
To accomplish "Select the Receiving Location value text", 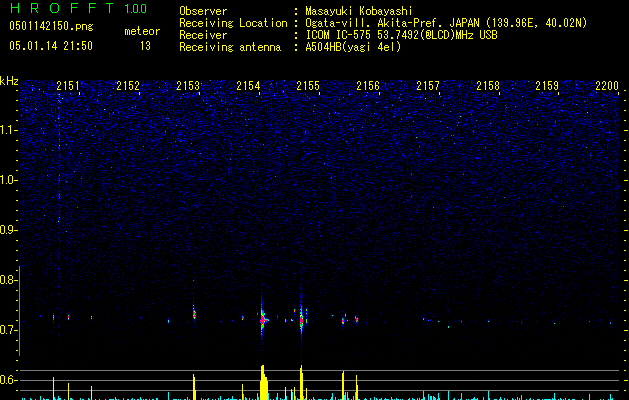I will pyautogui.click(x=446, y=23).
